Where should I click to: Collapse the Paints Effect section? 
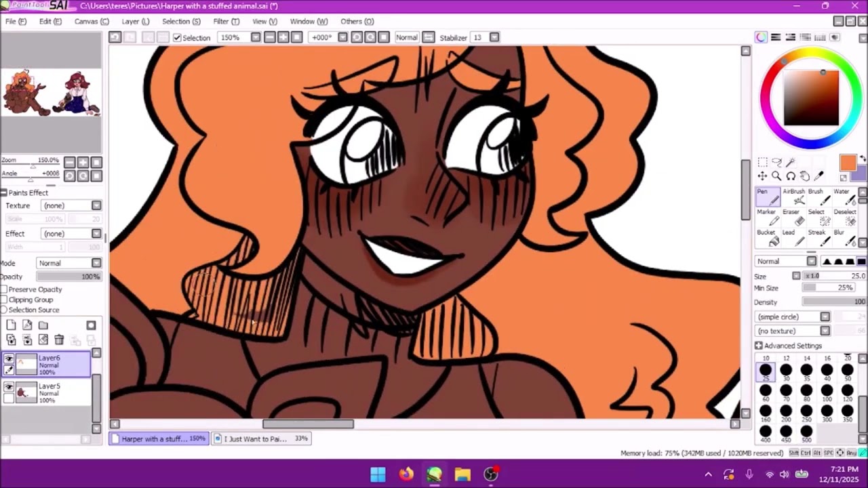[4, 193]
